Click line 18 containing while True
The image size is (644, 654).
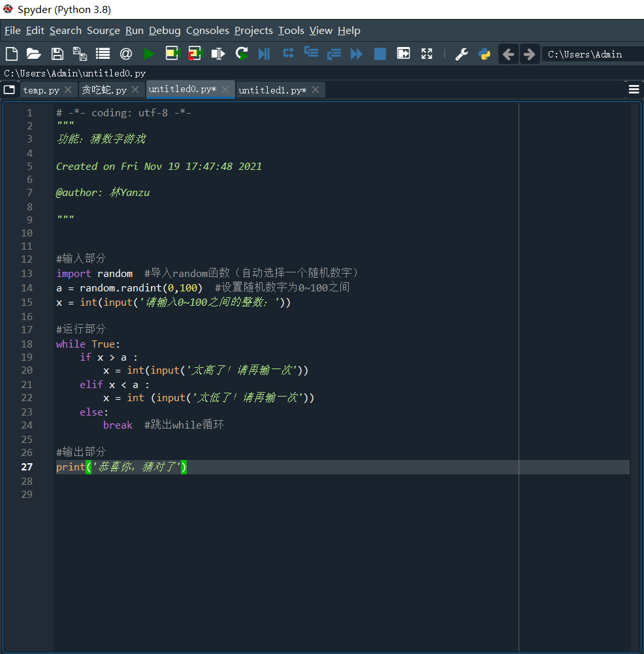coord(88,344)
